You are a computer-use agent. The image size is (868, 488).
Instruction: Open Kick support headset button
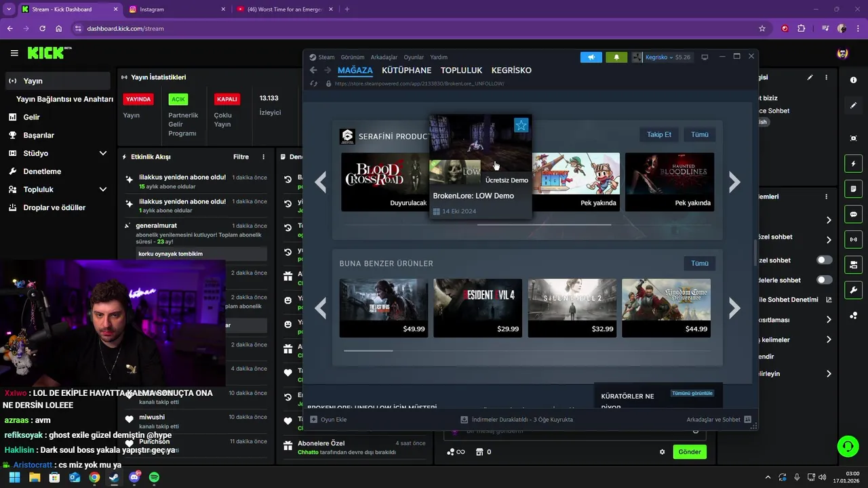tap(848, 446)
